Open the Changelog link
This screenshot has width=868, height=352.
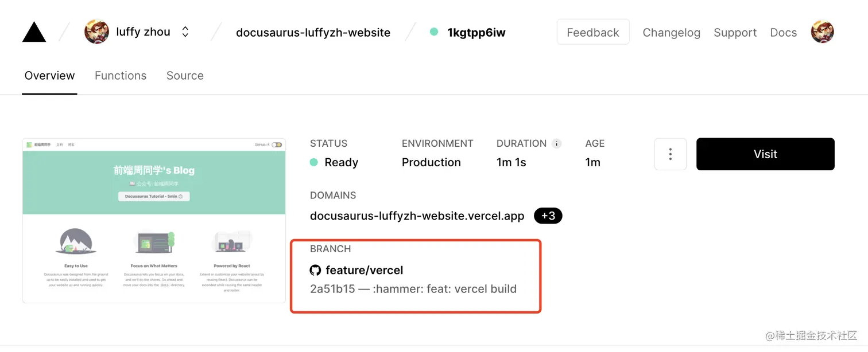click(671, 33)
